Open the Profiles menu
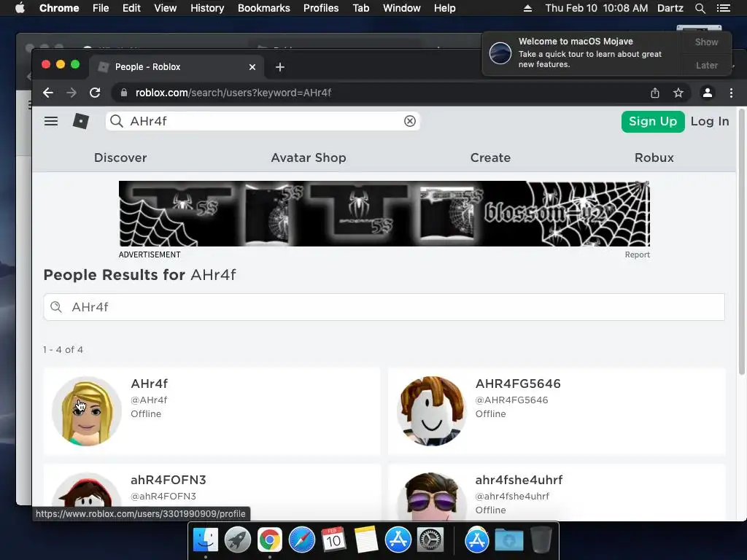 321,8
